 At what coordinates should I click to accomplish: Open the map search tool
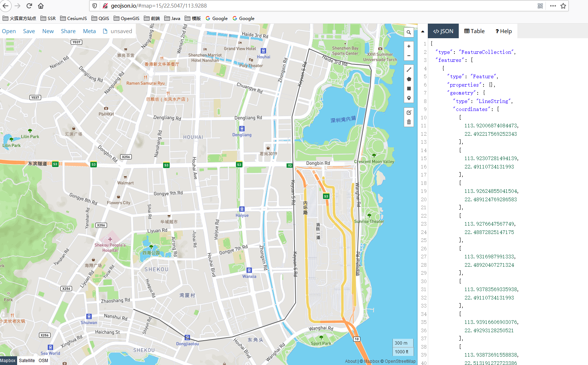(409, 32)
